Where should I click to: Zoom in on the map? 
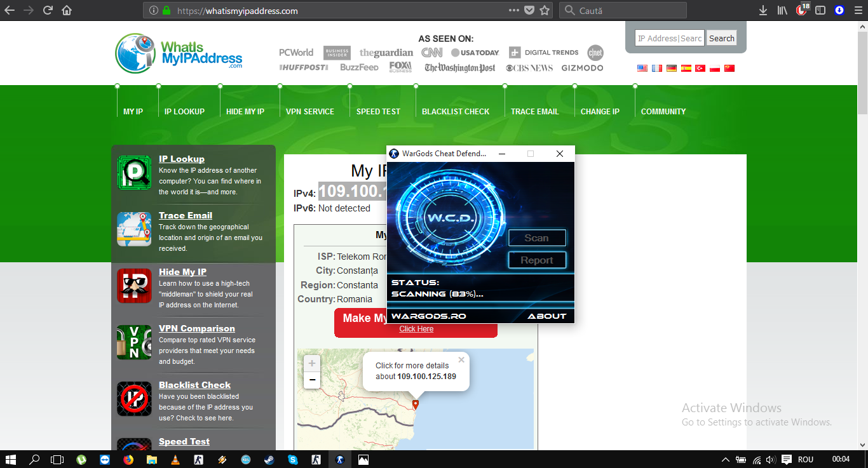tap(312, 364)
